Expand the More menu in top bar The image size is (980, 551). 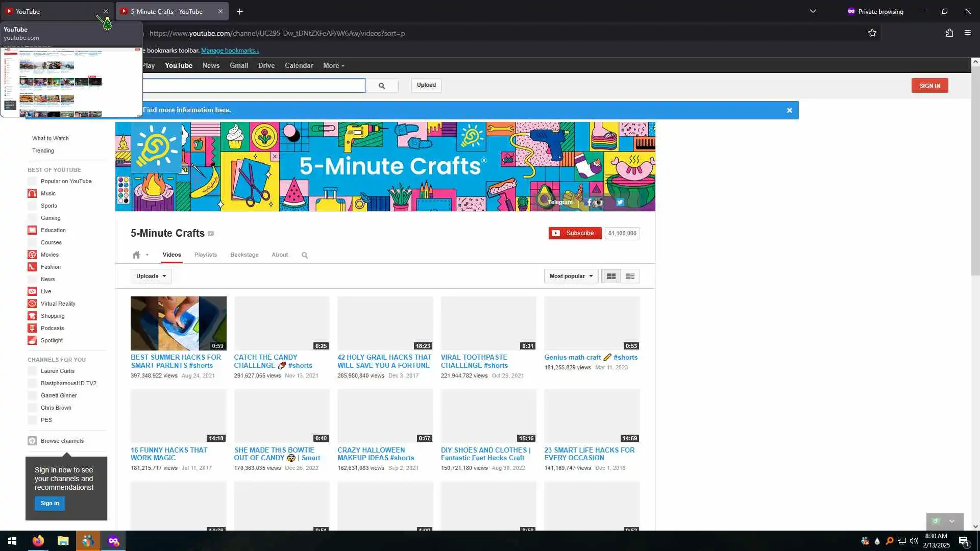click(x=333, y=66)
